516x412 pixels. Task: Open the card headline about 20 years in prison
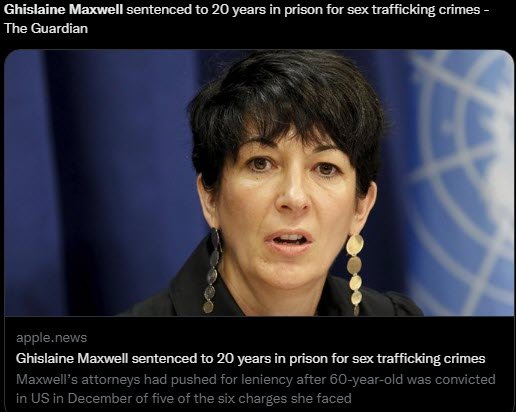click(250, 358)
